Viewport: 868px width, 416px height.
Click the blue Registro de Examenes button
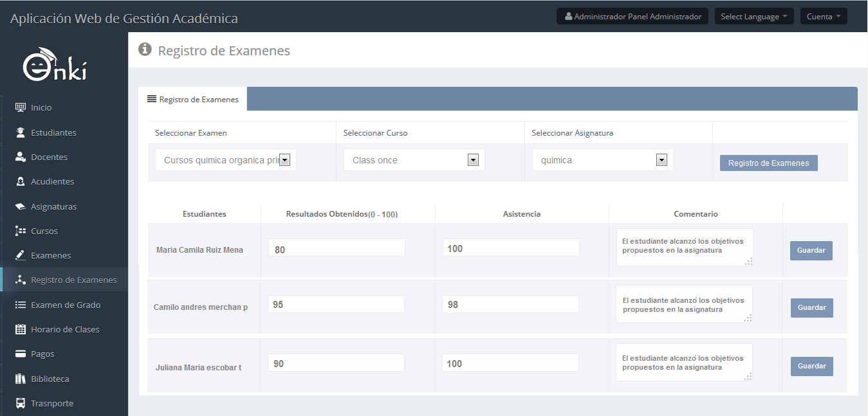768,163
